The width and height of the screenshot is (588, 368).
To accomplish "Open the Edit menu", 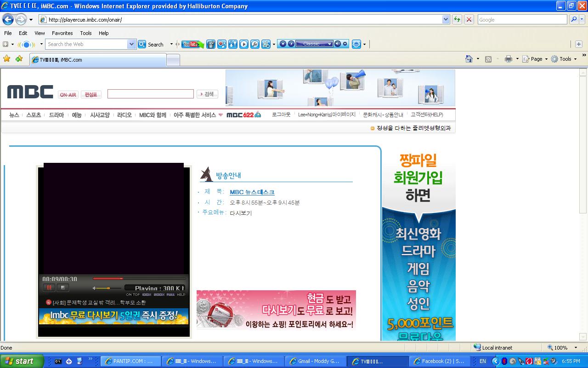I will (x=23, y=33).
